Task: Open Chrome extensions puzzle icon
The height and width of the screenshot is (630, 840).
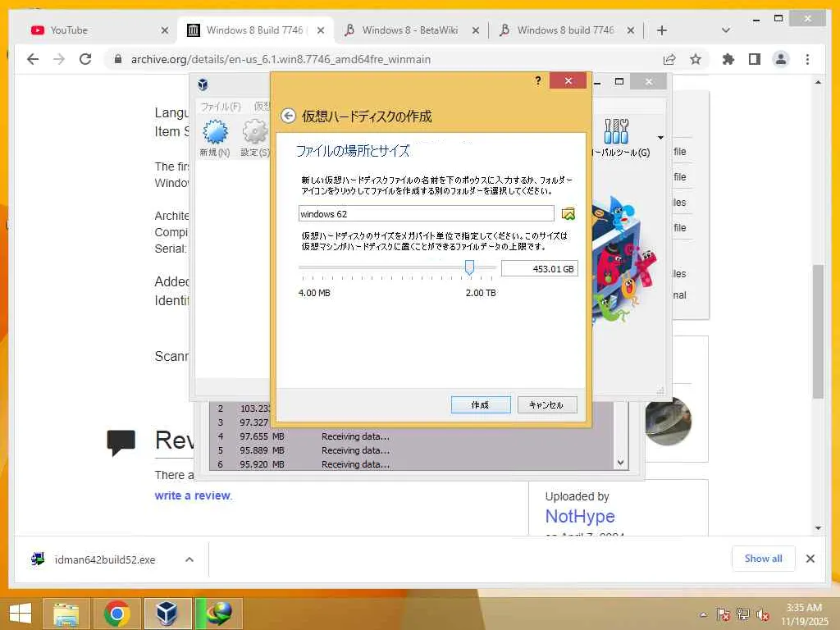Action: [x=728, y=59]
